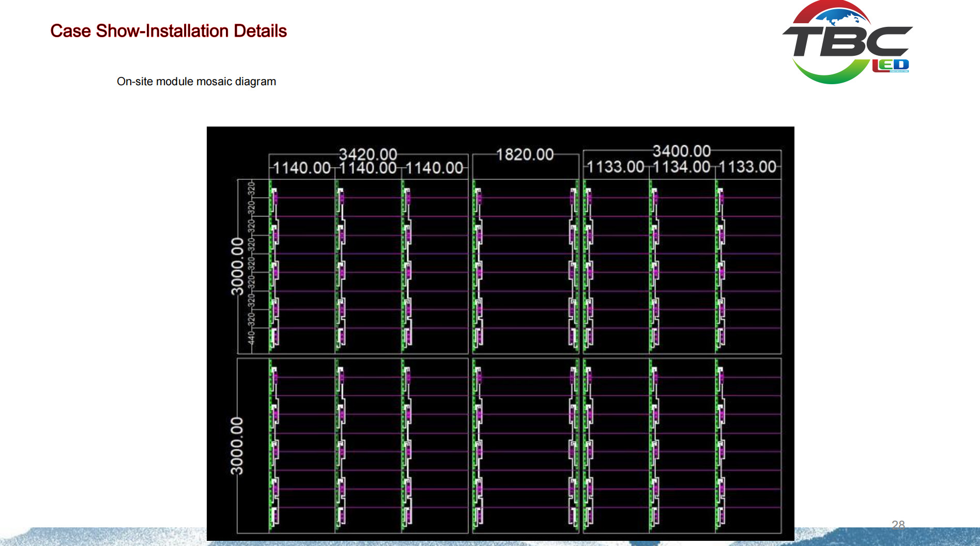Viewport: 980px width, 546px height.
Task: Click the 3400.00 width dimension label
Action: pos(681,151)
